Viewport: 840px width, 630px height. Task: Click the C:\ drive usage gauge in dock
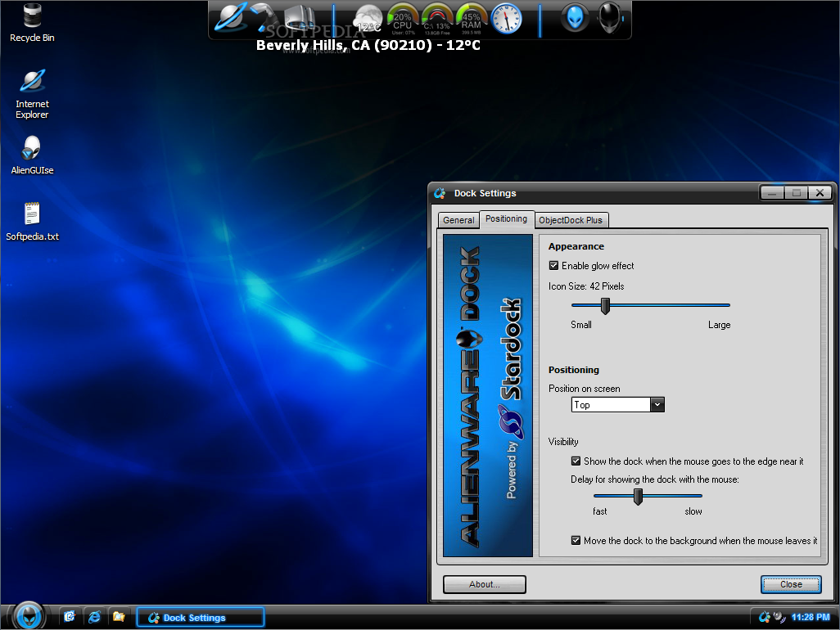pyautogui.click(x=437, y=20)
